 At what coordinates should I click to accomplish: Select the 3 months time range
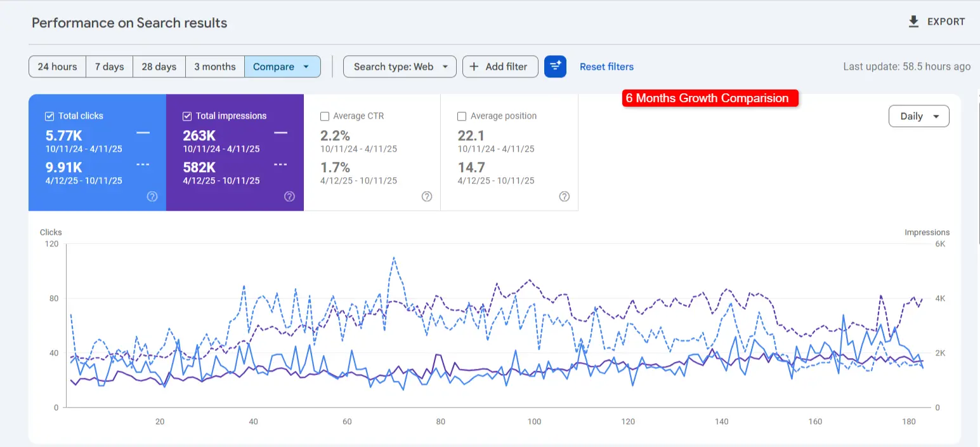pyautogui.click(x=214, y=66)
